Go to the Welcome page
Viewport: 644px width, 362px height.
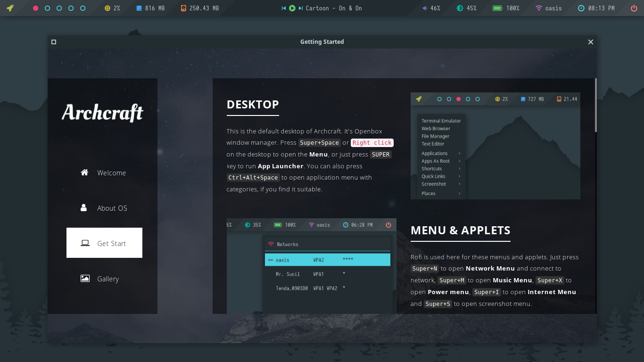[x=104, y=173]
